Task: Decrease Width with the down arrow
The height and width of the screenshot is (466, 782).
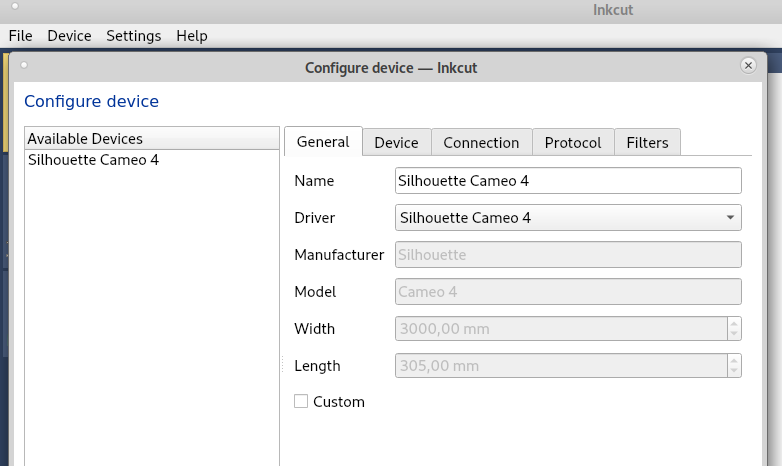Action: 734,335
